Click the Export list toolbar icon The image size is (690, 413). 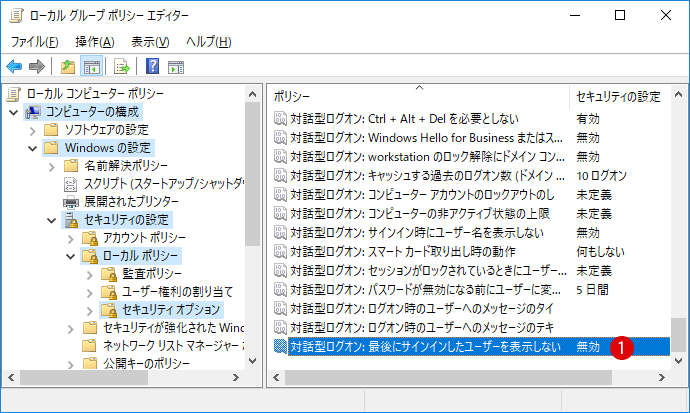coord(122,67)
